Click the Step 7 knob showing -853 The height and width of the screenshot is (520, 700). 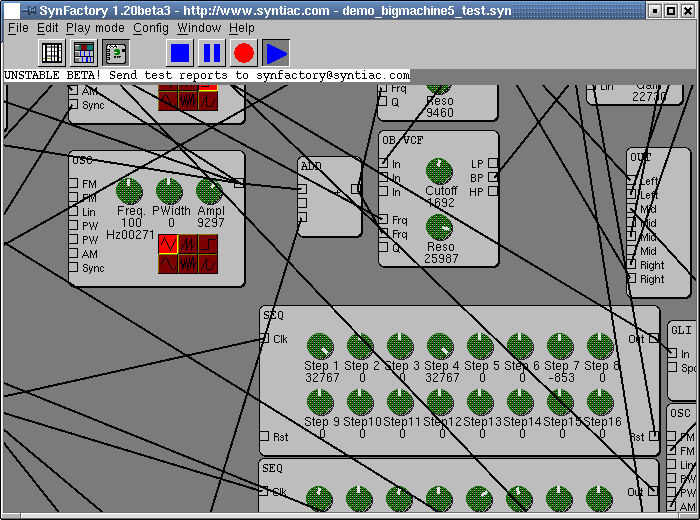[x=560, y=346]
